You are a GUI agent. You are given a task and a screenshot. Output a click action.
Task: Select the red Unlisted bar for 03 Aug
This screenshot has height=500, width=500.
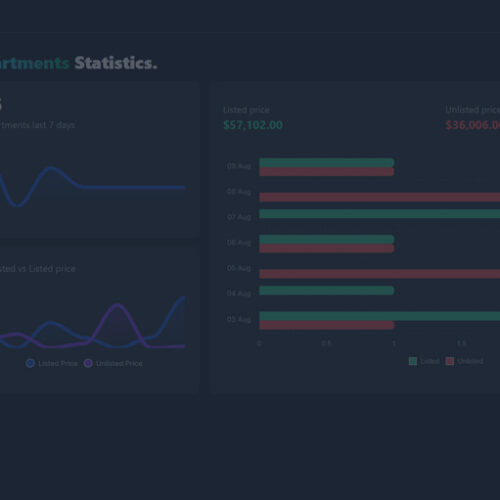point(327,325)
